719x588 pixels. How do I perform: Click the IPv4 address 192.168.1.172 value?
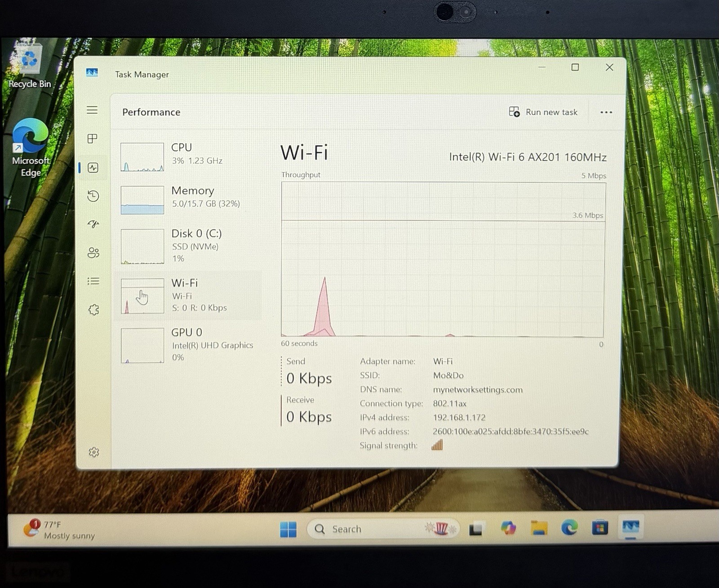coord(459,417)
